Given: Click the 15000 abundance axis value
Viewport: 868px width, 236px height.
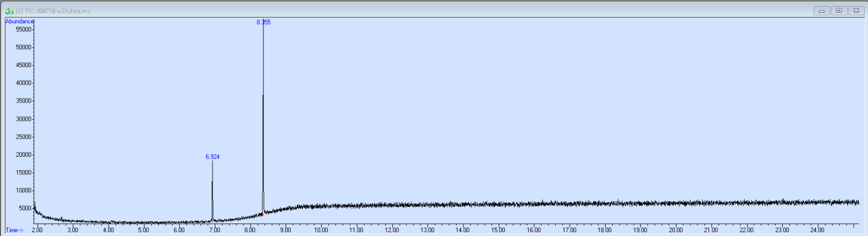Looking at the screenshot, I should [24, 172].
